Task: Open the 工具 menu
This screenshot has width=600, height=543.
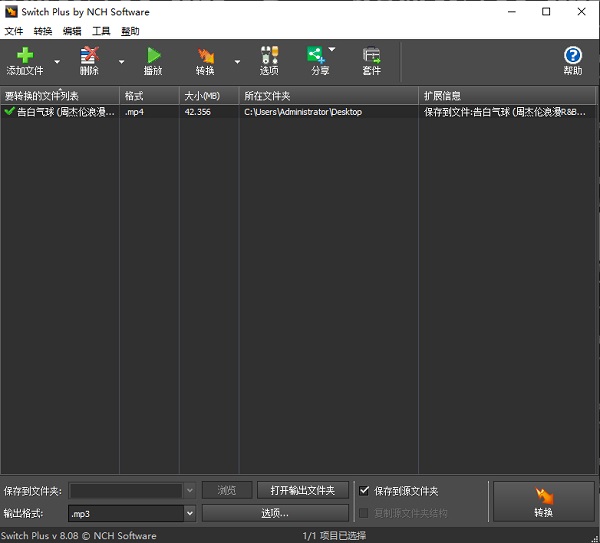Action: (x=101, y=31)
